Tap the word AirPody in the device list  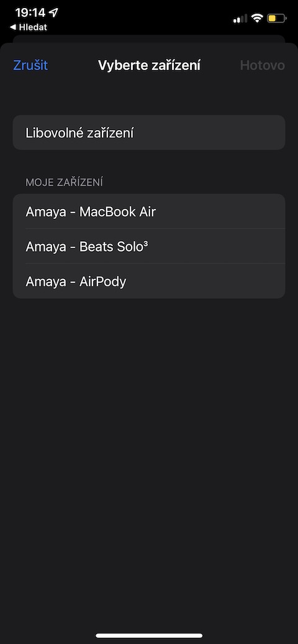pyautogui.click(x=103, y=282)
